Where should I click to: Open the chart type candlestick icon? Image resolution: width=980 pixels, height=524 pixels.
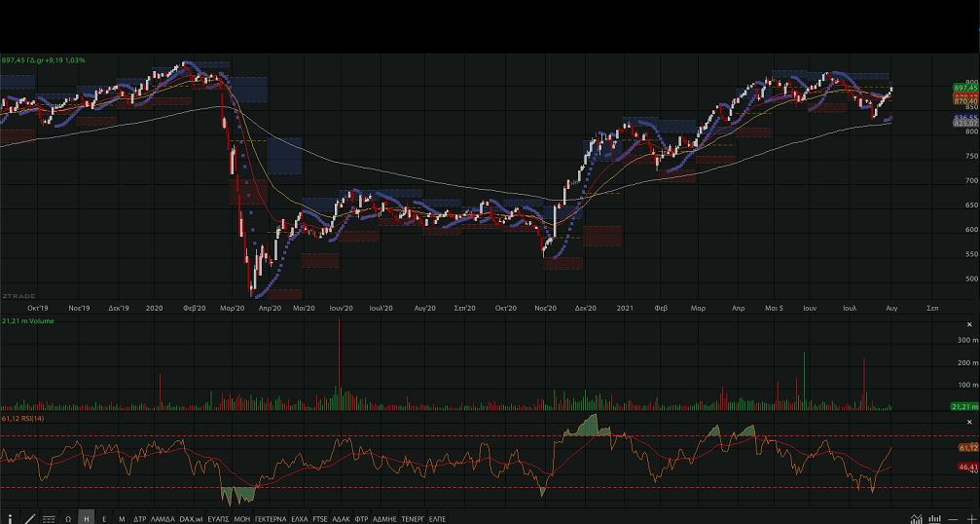coord(935,519)
